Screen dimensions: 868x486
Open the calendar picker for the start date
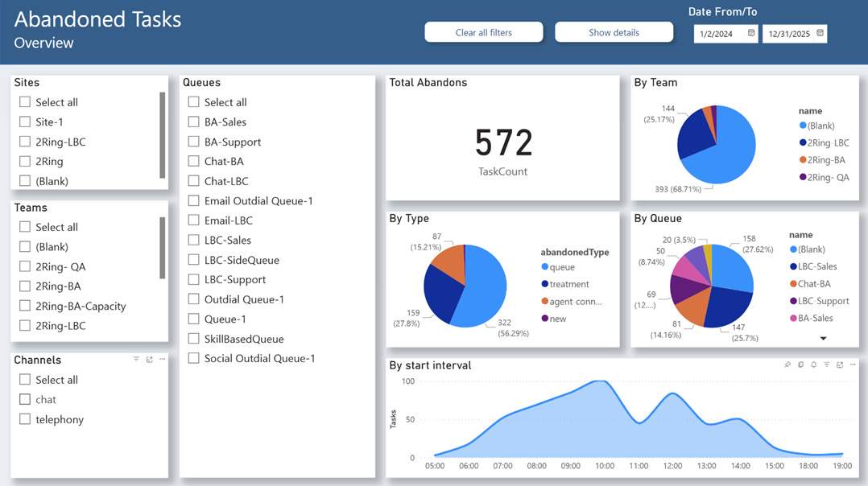[751, 33]
